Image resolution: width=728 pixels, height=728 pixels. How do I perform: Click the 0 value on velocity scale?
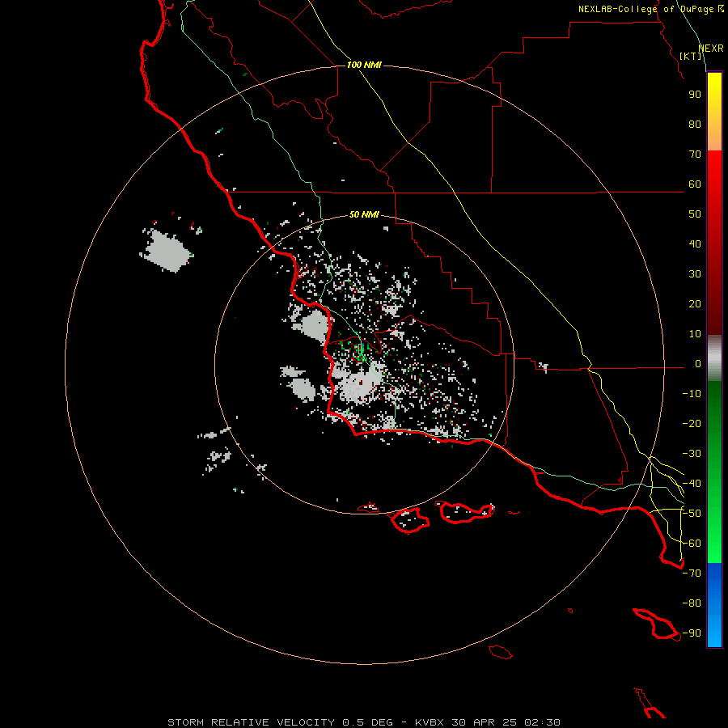[x=698, y=363]
